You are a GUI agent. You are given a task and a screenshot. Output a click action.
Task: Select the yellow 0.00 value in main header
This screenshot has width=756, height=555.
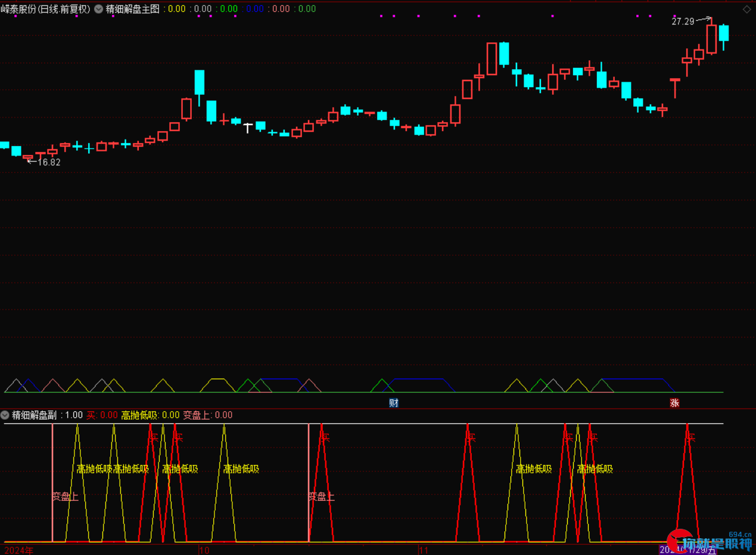coord(177,9)
